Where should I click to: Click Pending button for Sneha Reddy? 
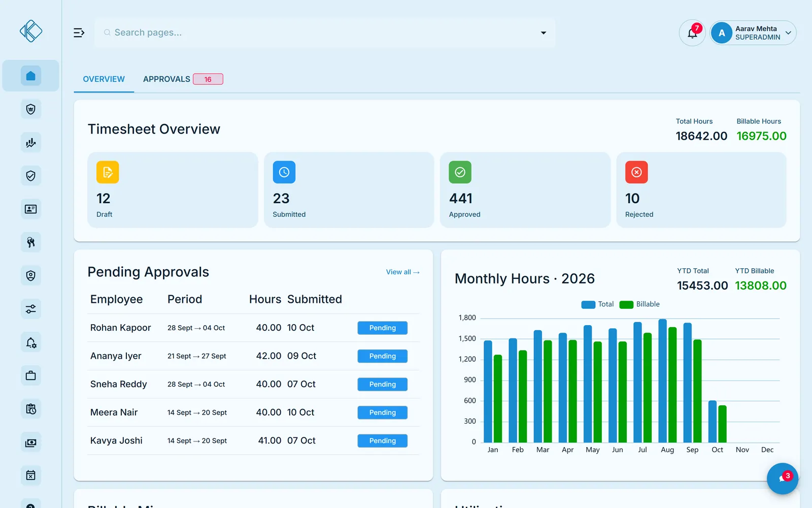coord(382,385)
